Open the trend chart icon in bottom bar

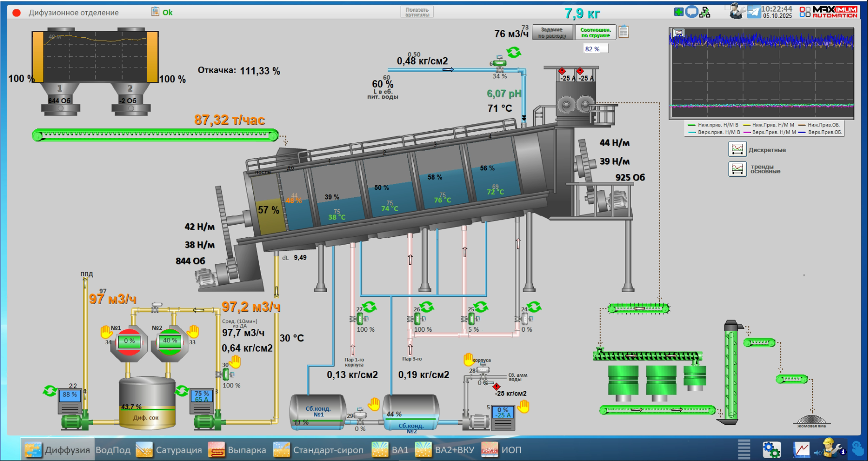801,450
